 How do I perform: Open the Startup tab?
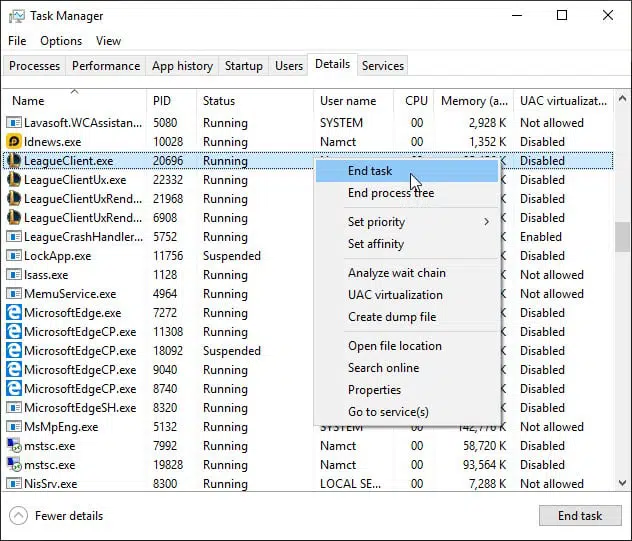244,66
